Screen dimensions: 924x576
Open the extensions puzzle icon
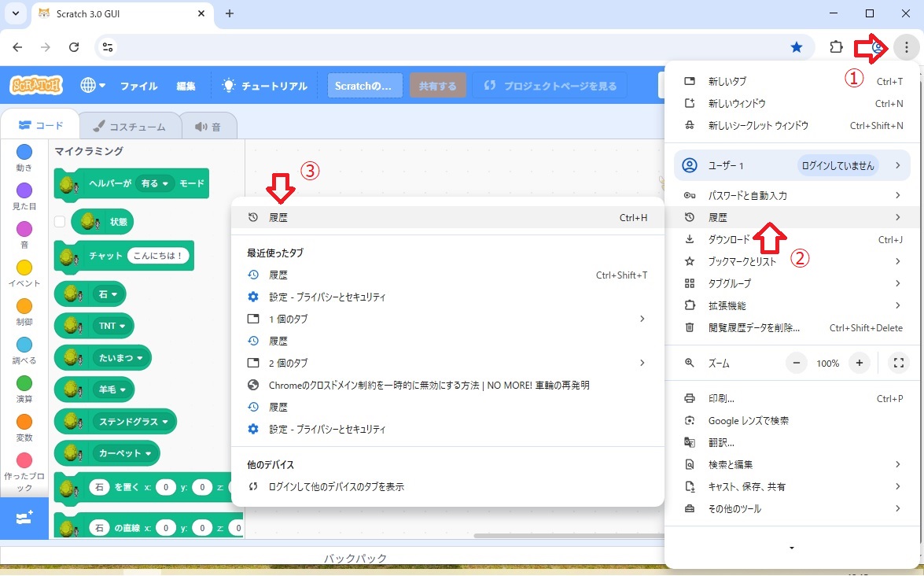[x=837, y=47]
